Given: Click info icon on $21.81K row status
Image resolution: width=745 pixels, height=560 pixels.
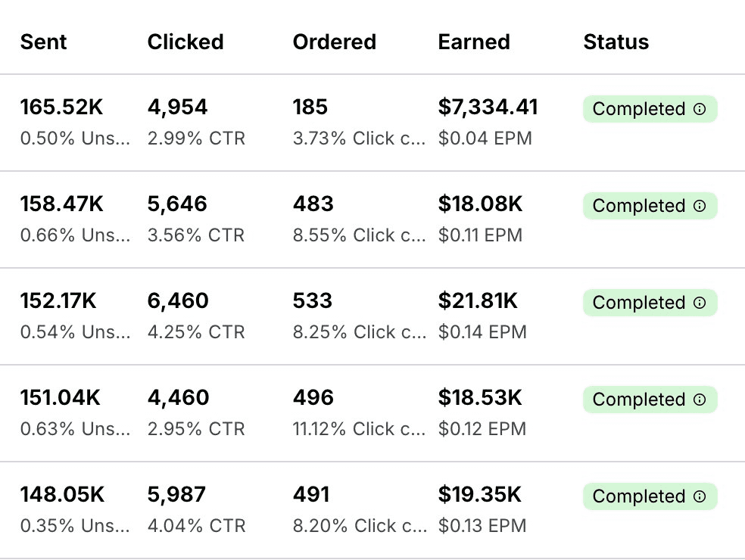Looking at the screenshot, I should [700, 303].
